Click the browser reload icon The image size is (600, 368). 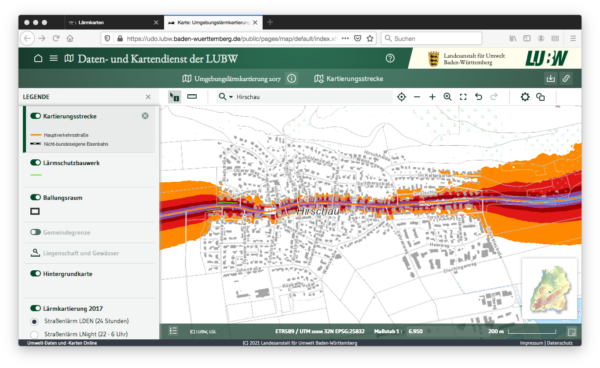(56, 38)
